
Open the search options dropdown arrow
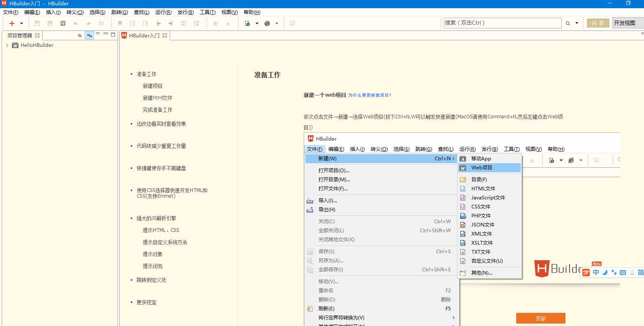(577, 23)
